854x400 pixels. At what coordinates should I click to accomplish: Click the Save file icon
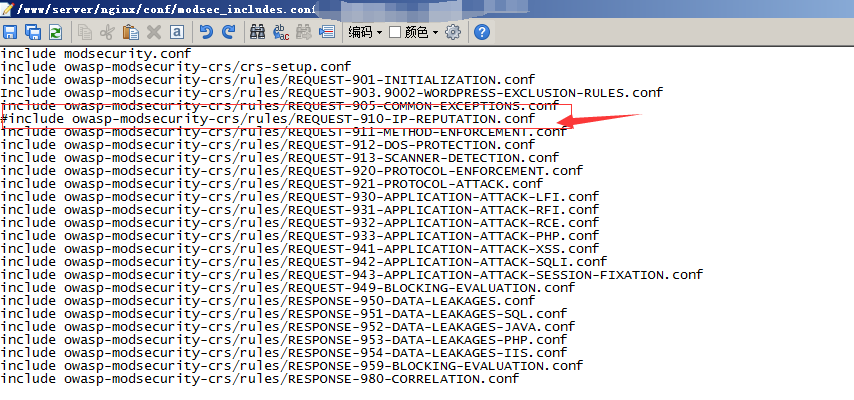(x=10, y=32)
